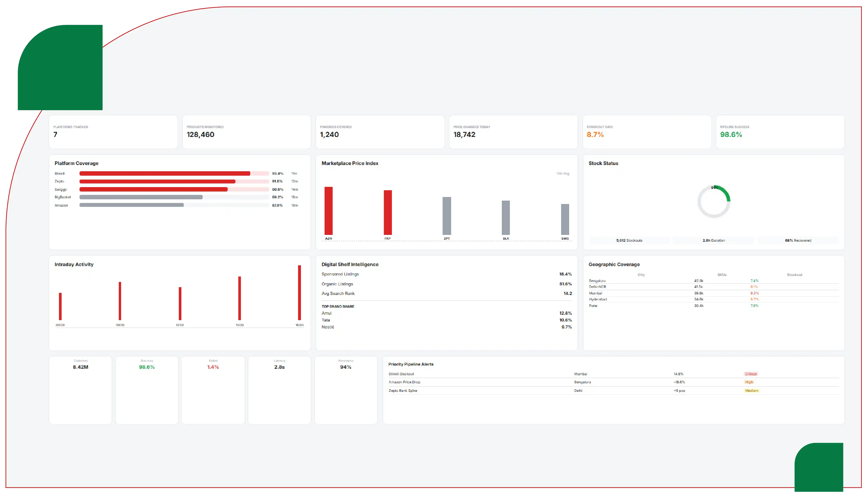This screenshot has width=868, height=494.
Task: Click the Platform Coverage panel title
Action: [76, 163]
